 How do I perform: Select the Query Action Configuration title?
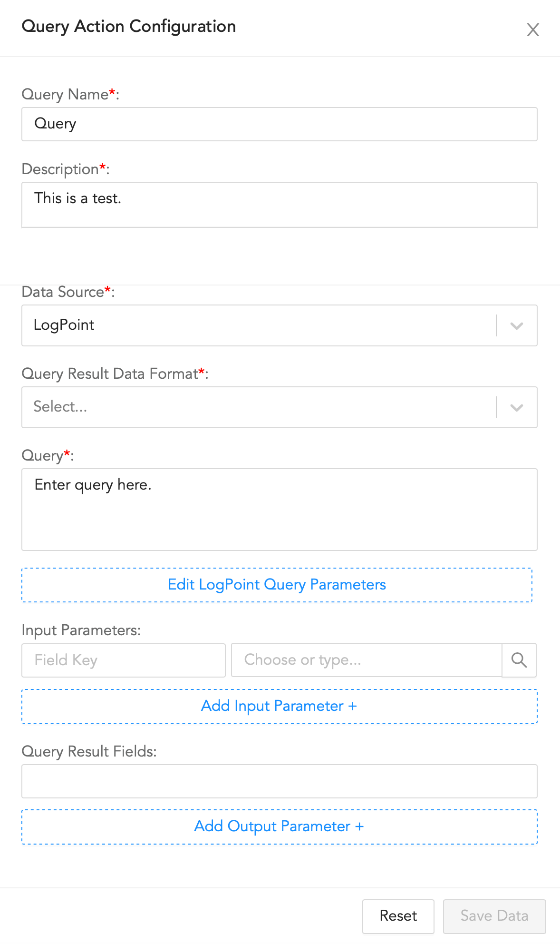tap(128, 27)
